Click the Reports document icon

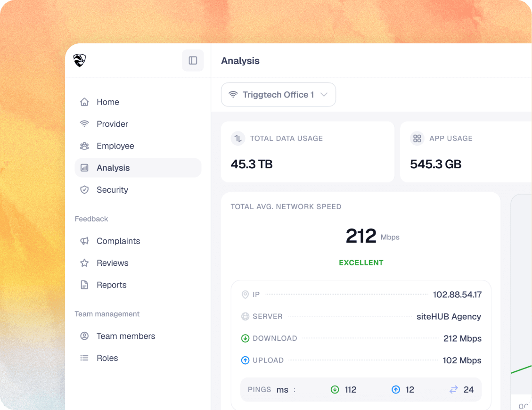point(84,285)
